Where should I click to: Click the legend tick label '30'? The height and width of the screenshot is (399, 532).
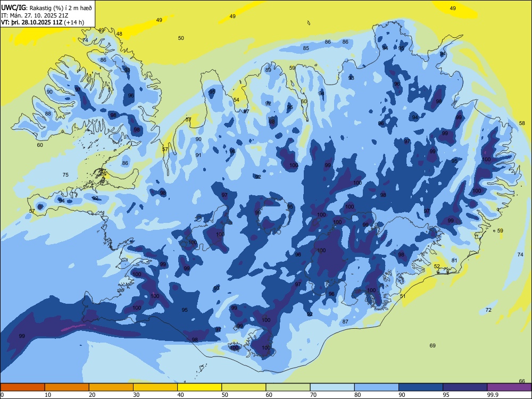[136, 395]
